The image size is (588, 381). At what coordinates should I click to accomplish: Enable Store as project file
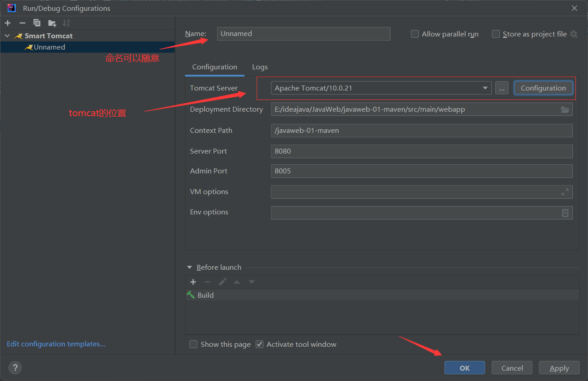pyautogui.click(x=496, y=34)
